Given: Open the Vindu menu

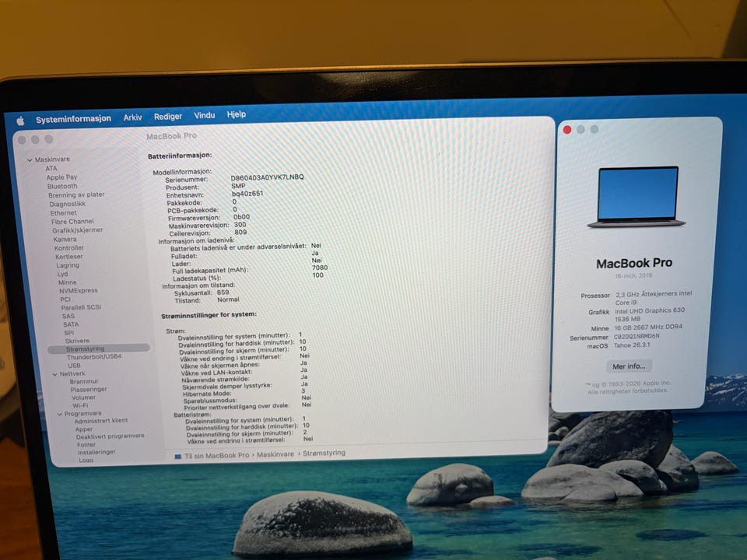Looking at the screenshot, I should (x=205, y=115).
